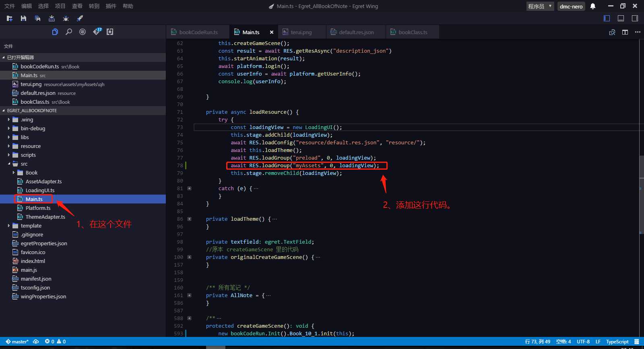This screenshot has width=644, height=349.
Task: Toggle the bottom panel layout visibility
Action: [621, 18]
